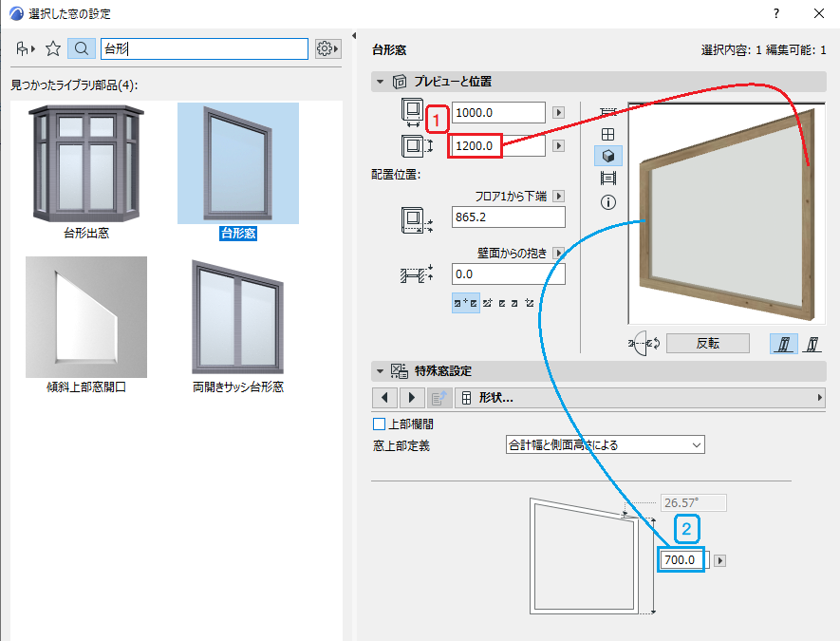Click the rotate opening-side icon beside 反転
Screen dimensions: 840x641
point(644,344)
